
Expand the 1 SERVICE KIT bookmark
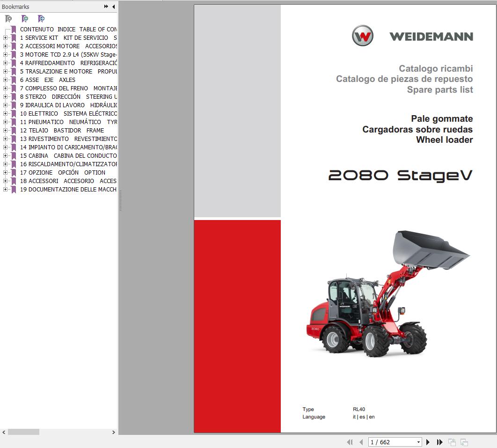coord(5,38)
